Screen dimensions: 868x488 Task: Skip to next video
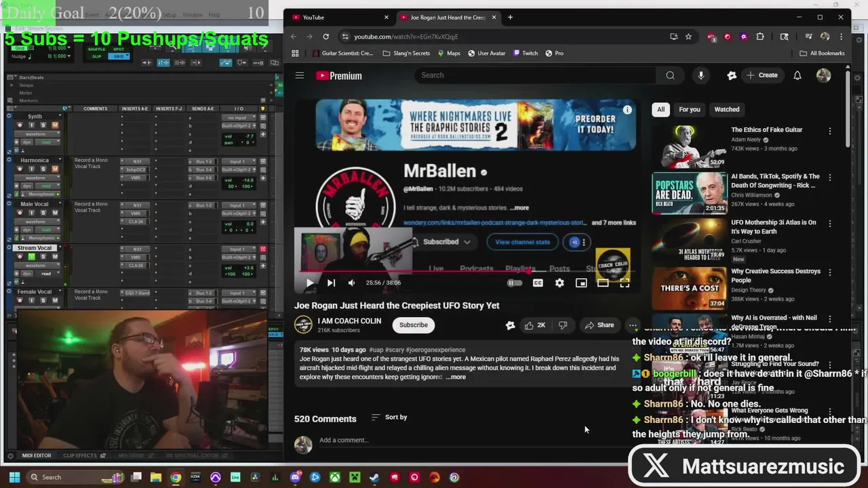(x=331, y=283)
